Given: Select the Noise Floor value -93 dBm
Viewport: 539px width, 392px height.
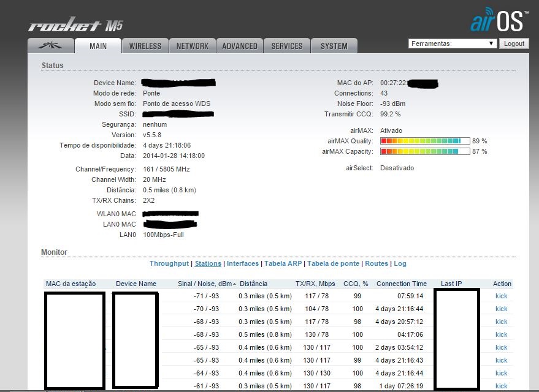Looking at the screenshot, I should (392, 104).
